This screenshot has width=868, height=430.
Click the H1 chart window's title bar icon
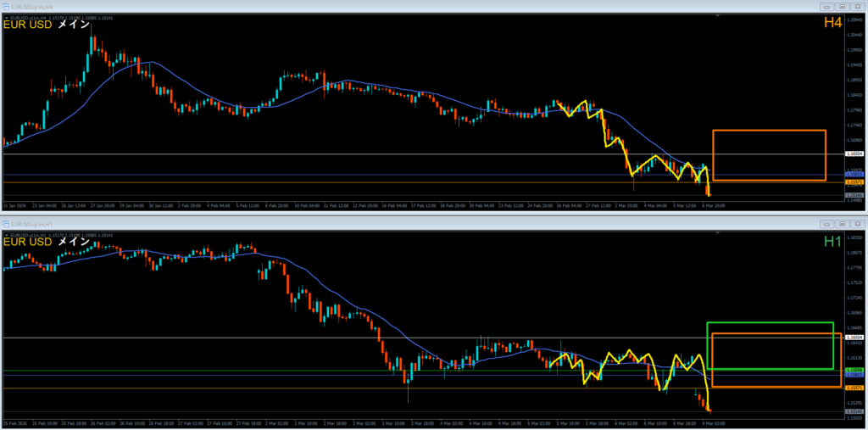coord(7,223)
